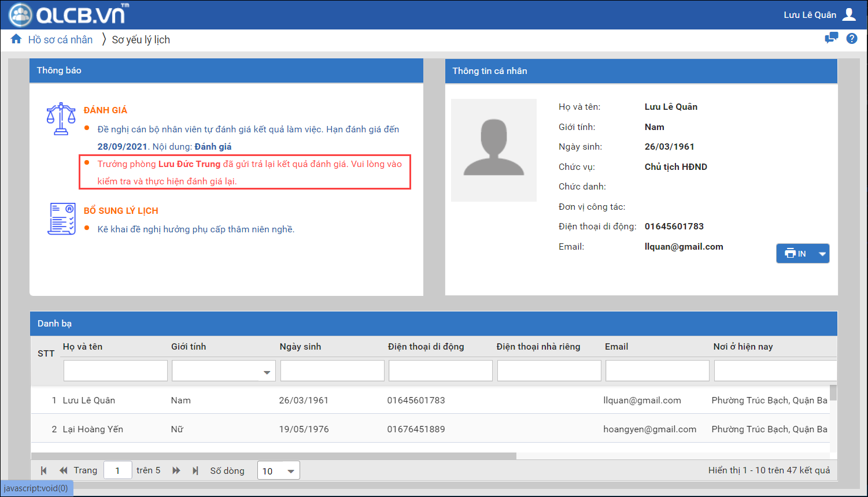Click the horizontal scrollbar of the Danh bạ table
The image size is (868, 497).
(273, 456)
